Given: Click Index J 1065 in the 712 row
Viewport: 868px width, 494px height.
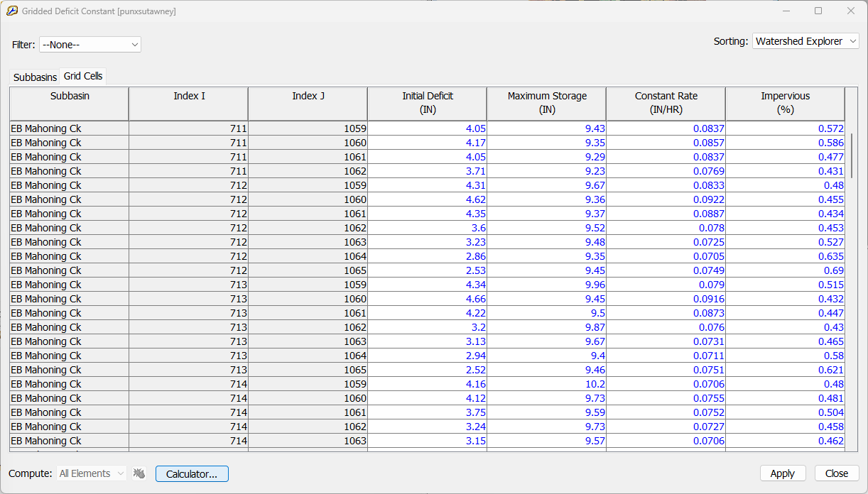Looking at the screenshot, I should pyautogui.click(x=308, y=270).
